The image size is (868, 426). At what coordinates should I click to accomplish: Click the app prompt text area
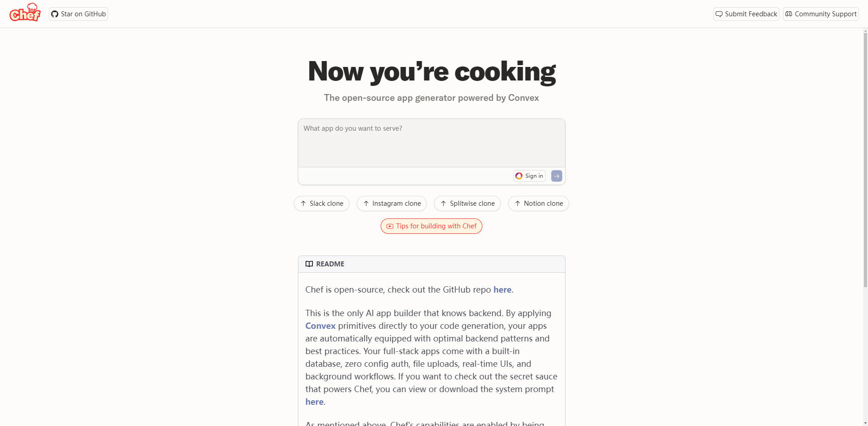pyautogui.click(x=431, y=142)
